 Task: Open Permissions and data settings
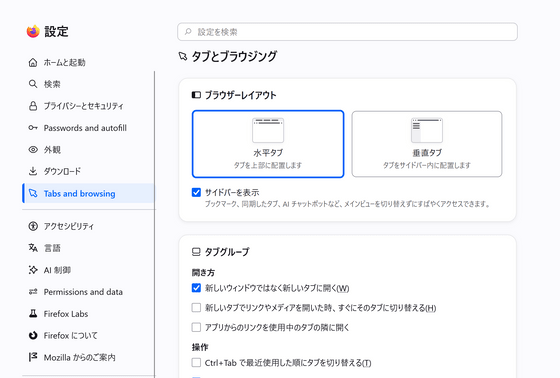click(88, 292)
